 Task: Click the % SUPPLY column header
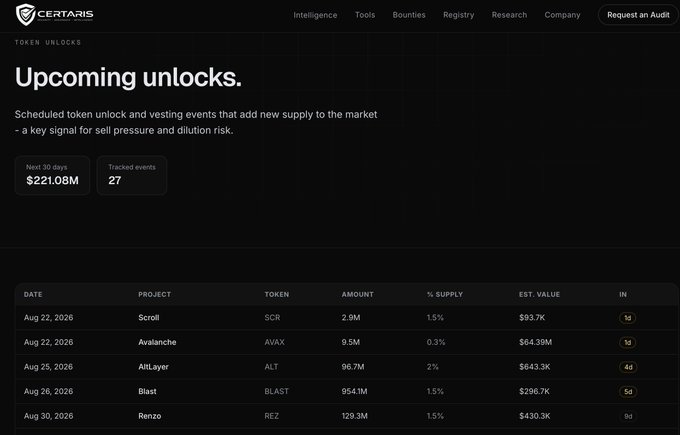pyautogui.click(x=445, y=294)
